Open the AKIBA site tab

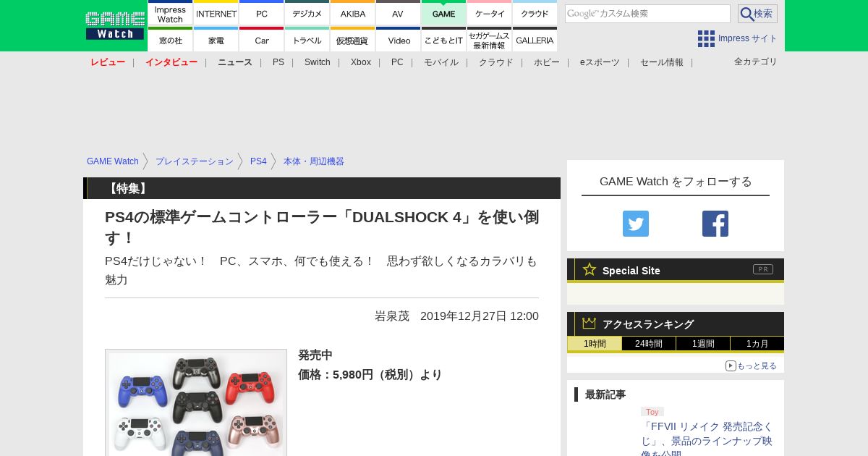tap(353, 13)
